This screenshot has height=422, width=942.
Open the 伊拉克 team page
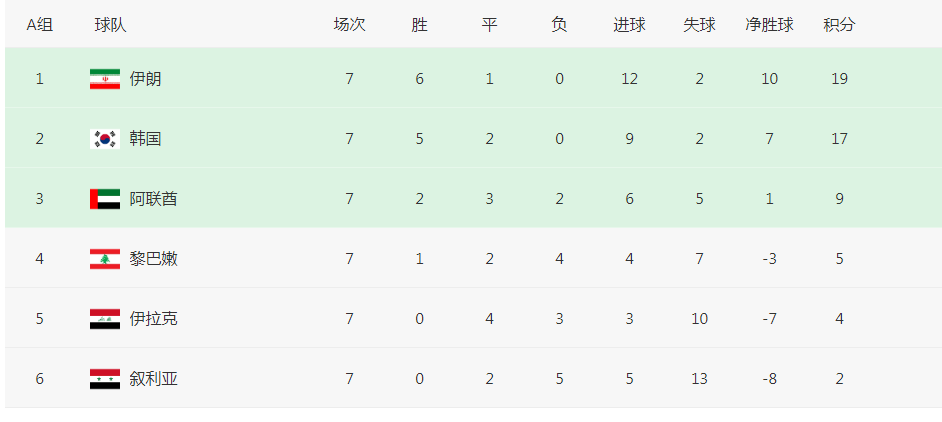153,319
